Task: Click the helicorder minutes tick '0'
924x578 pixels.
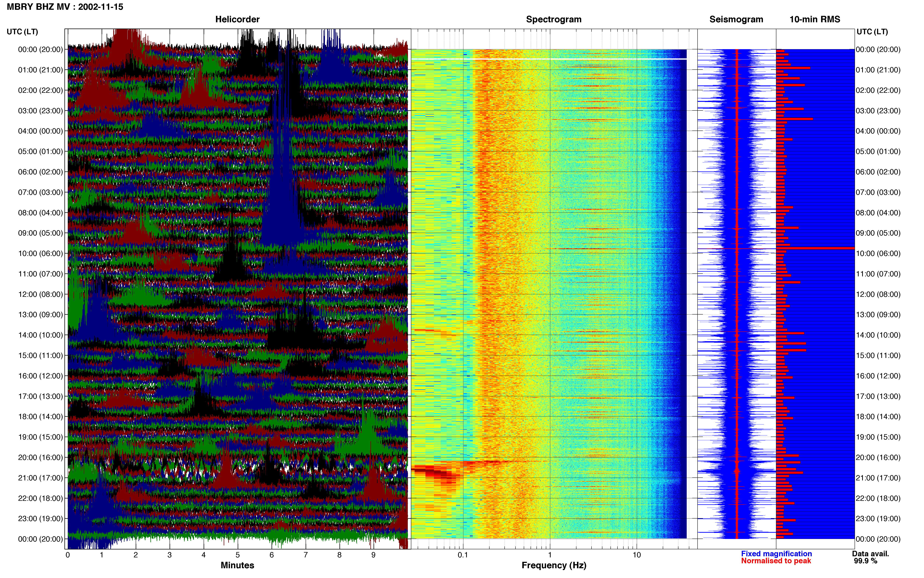Action: (x=68, y=555)
